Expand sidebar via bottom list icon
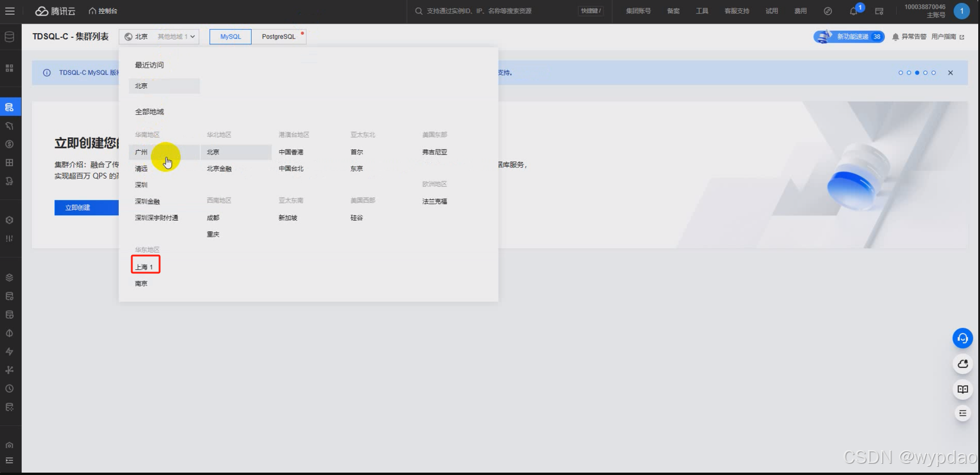 9,460
